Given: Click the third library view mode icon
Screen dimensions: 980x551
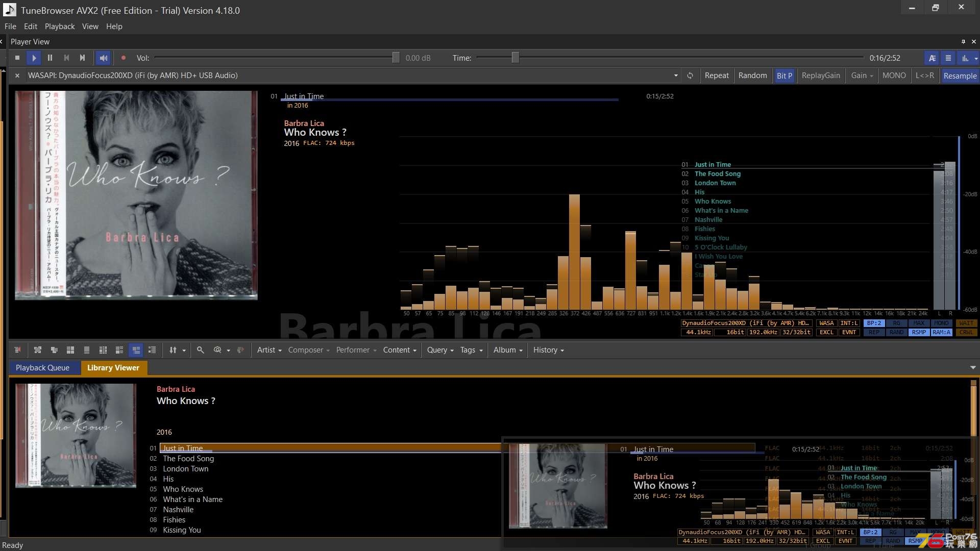Looking at the screenshot, I should point(54,350).
